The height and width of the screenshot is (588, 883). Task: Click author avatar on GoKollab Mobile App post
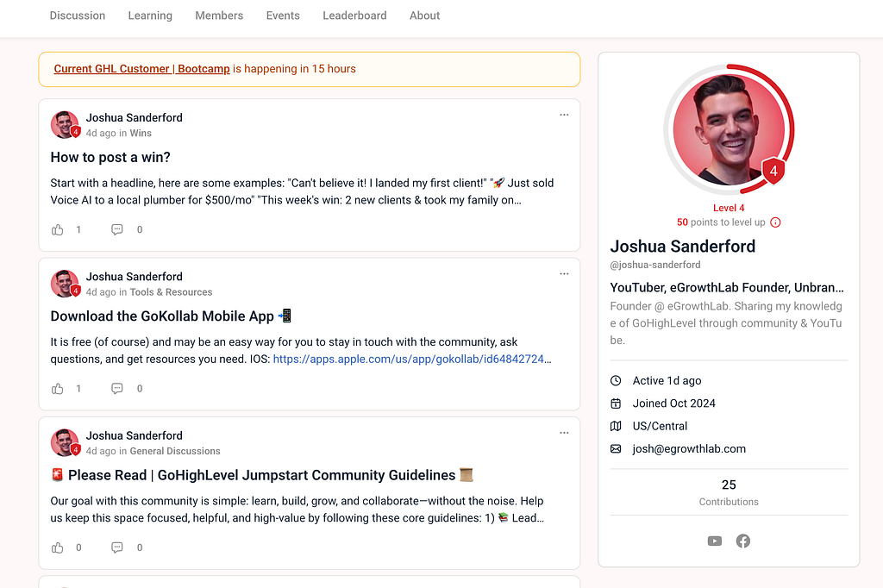65,284
